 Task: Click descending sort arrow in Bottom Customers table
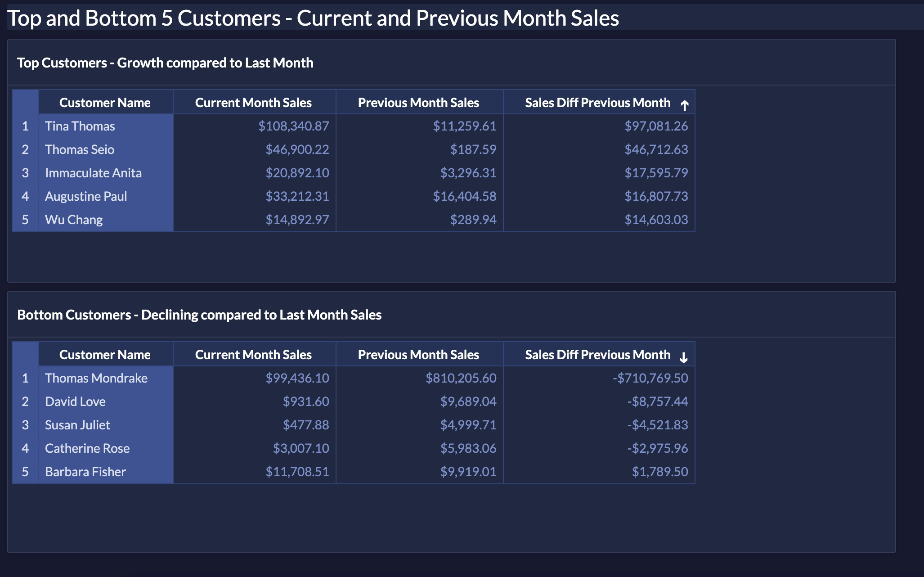point(683,358)
